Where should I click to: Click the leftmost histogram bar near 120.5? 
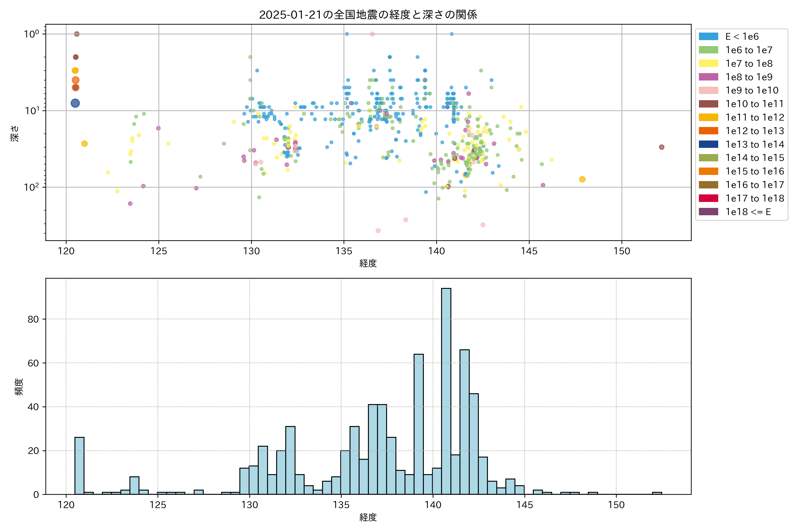click(79, 465)
